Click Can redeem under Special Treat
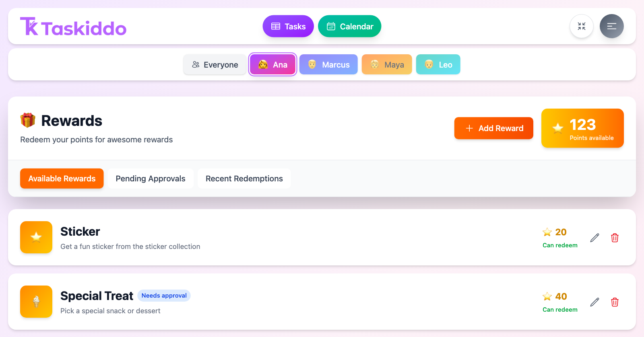Screen dimensions: 644x337 click(x=560, y=310)
